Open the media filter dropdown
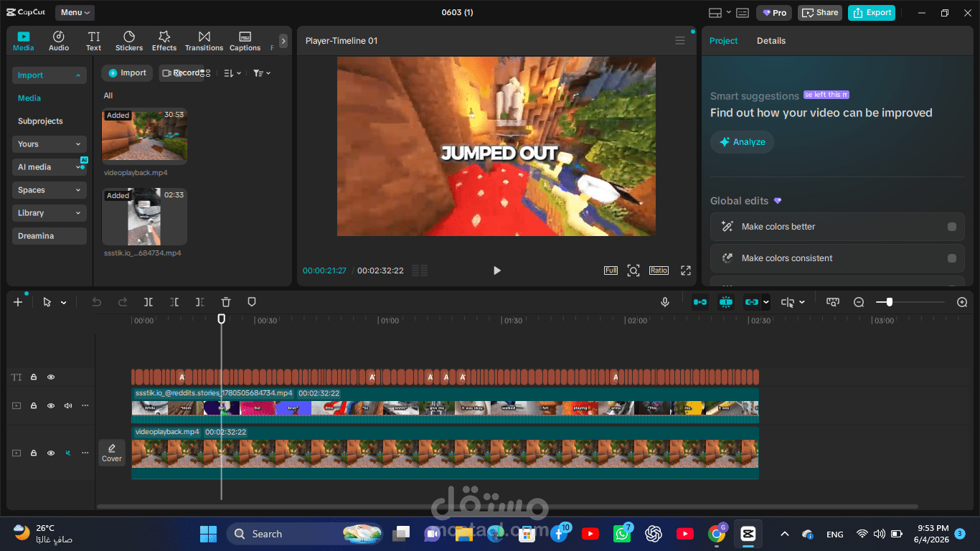Image resolution: width=980 pixels, height=551 pixels. tap(262, 73)
